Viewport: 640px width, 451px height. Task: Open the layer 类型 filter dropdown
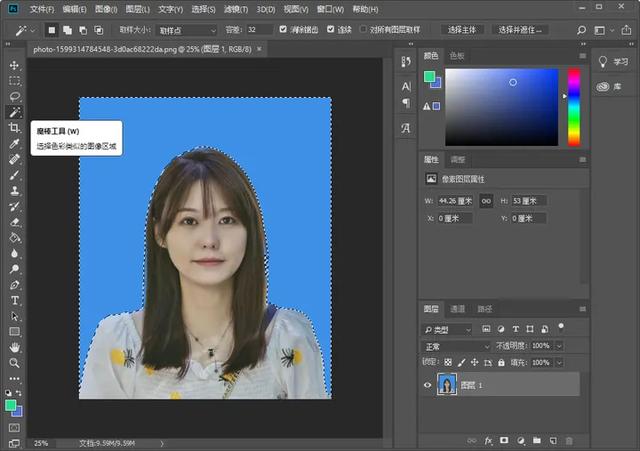tap(447, 330)
